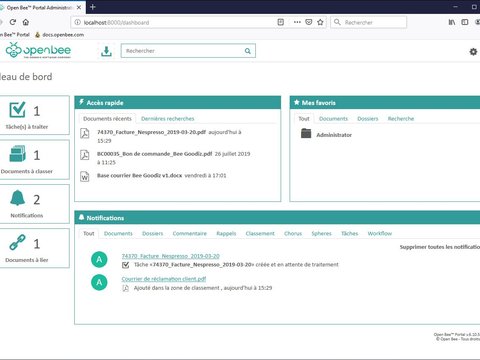Image resolution: width=480 pixels, height=360 pixels.
Task: Click PDF icon of BC00035_Bon de commande
Action: pos(85,155)
